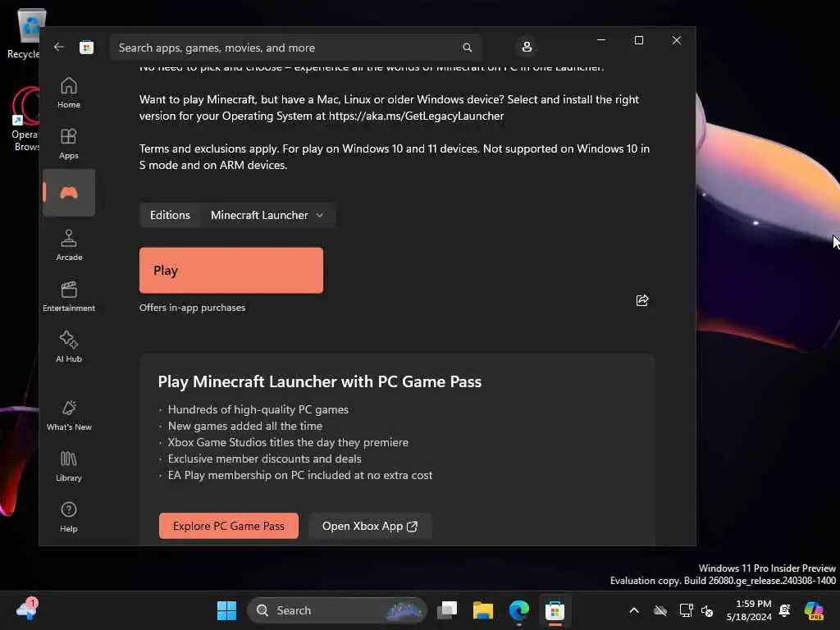Open the Windows Start menu
Viewport: 840px width, 630px height.
(226, 610)
